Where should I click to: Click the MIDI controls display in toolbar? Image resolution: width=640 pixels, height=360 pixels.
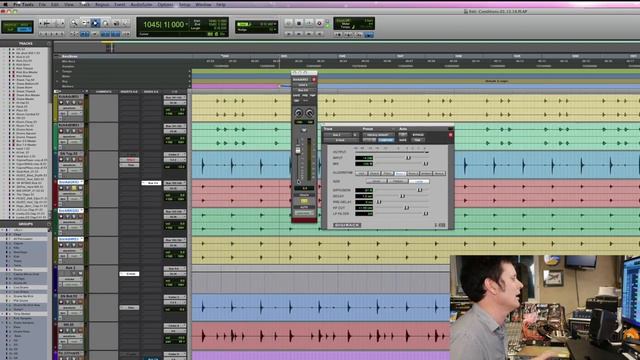coord(354,24)
